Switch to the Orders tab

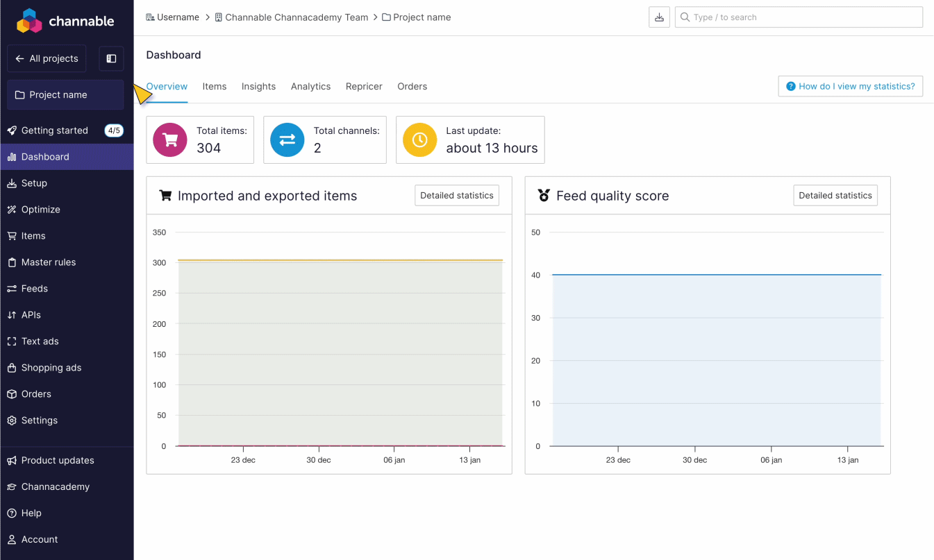tap(412, 87)
